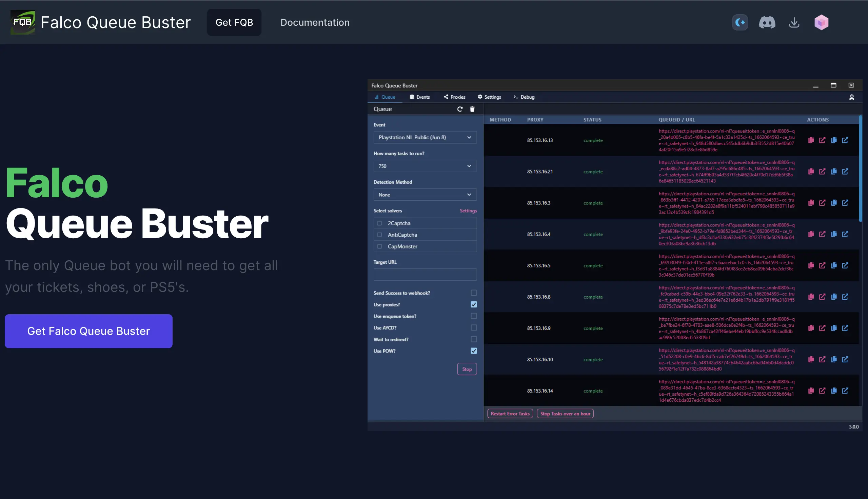Screen dimensions: 868x499
Task: Click the Get Falco Queue Buster button
Action: (88, 331)
